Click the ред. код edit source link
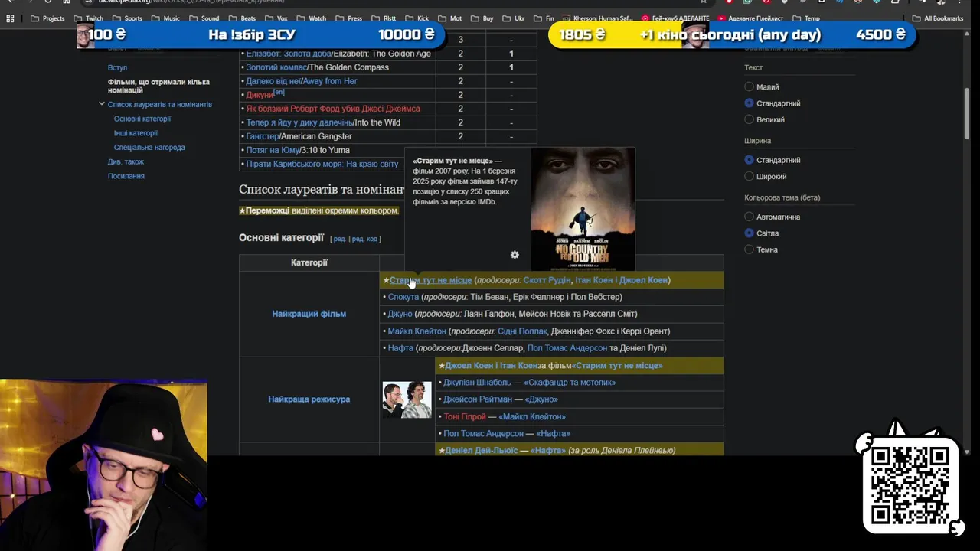 point(364,239)
